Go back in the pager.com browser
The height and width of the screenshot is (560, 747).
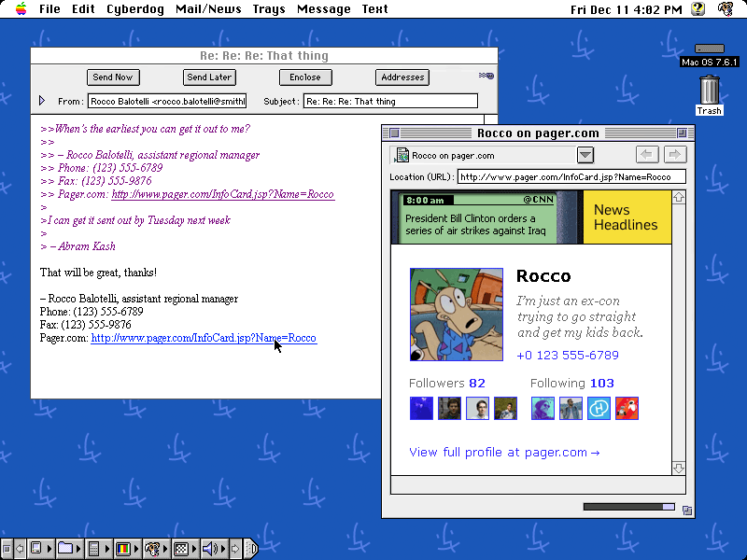point(647,155)
